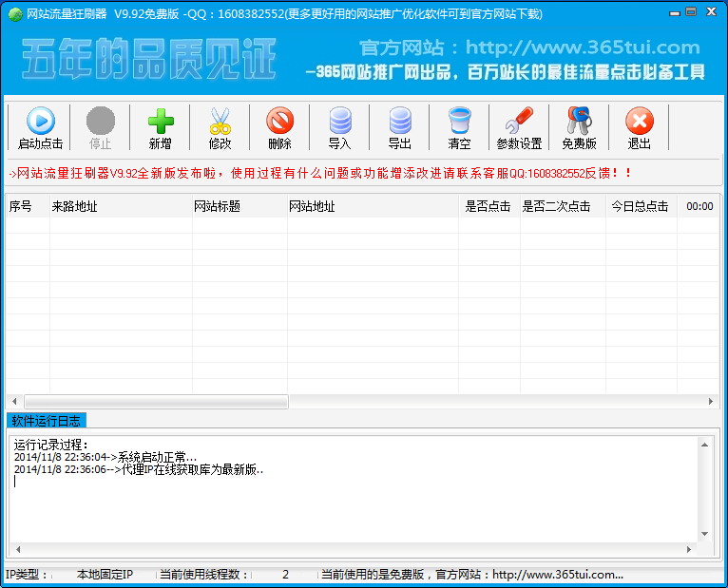Start clicking with the 启动点击 play icon
The width and height of the screenshot is (728, 588).
pos(41,127)
